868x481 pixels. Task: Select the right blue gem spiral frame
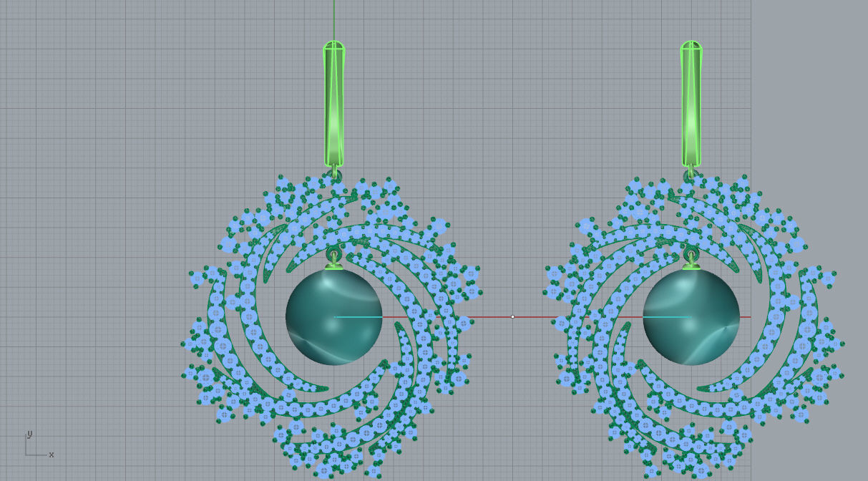click(693, 326)
